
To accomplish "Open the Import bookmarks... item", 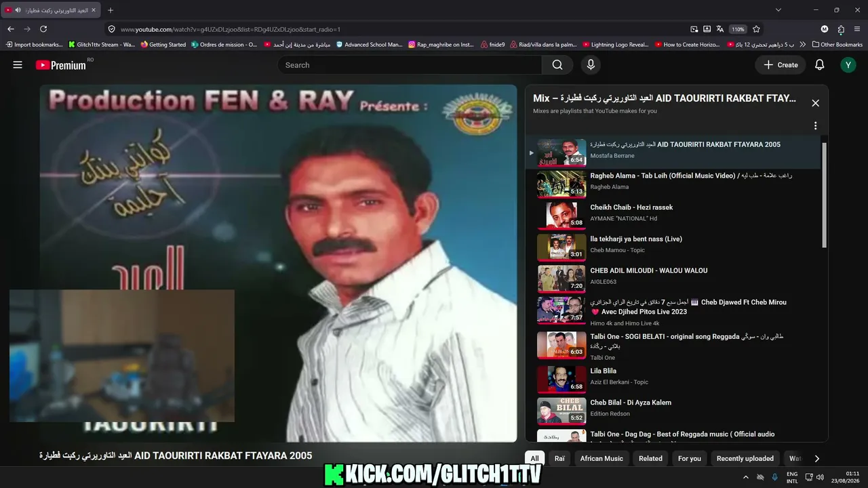I will pyautogui.click(x=34, y=45).
